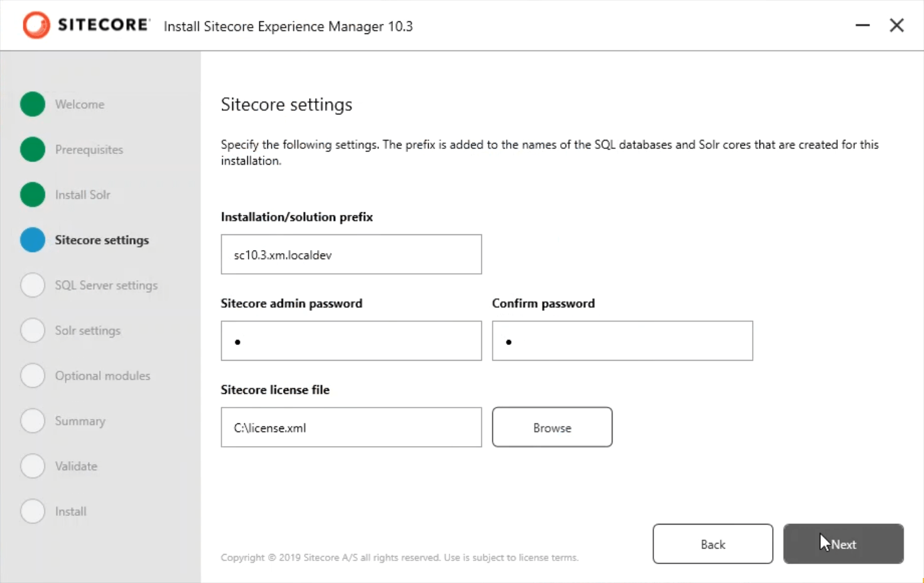Image resolution: width=924 pixels, height=583 pixels.
Task: Click the blue Sitecore settings step circle
Action: 33,240
